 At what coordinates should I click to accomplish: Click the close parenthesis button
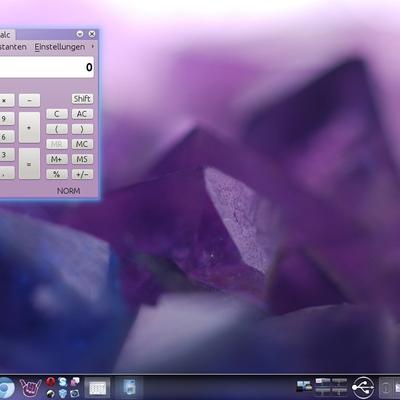(x=82, y=129)
